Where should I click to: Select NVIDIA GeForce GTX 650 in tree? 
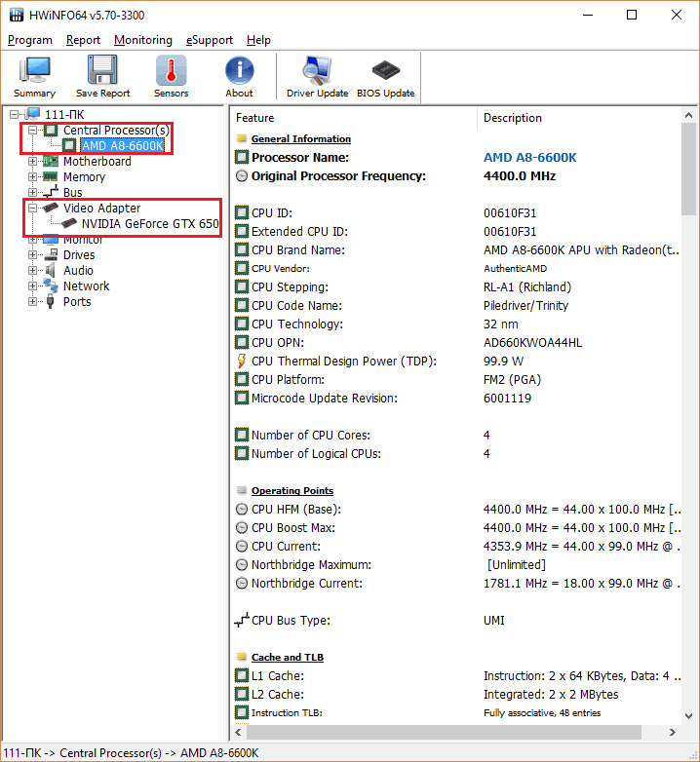(x=150, y=223)
